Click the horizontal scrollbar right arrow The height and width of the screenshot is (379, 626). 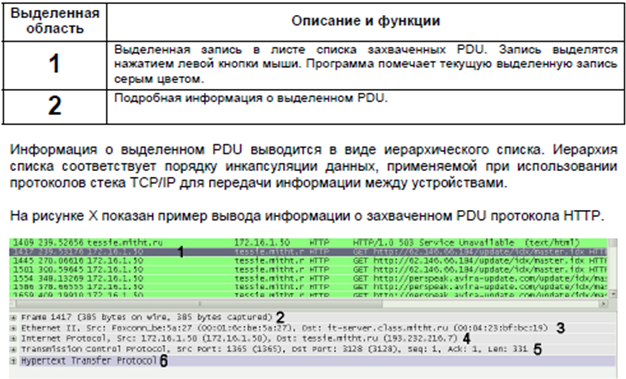pyautogui.click(x=603, y=304)
